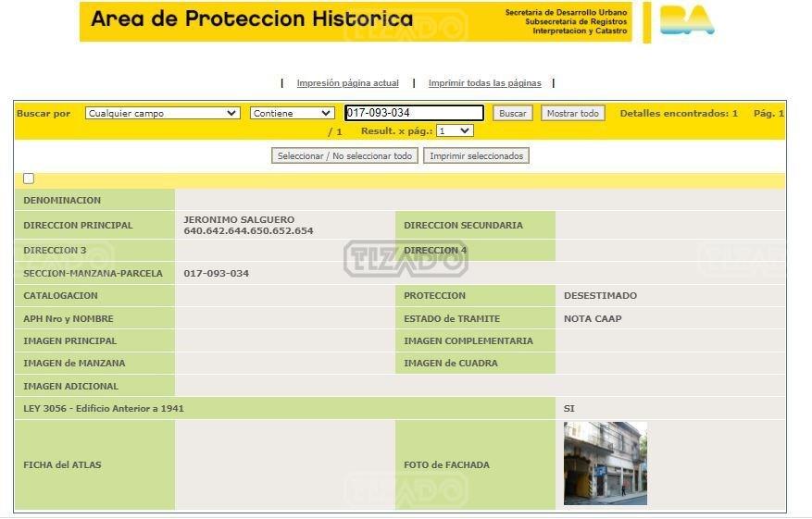This screenshot has height=519, width=812.
Task: Open the 'Impresión página actual' link
Action: [x=347, y=83]
